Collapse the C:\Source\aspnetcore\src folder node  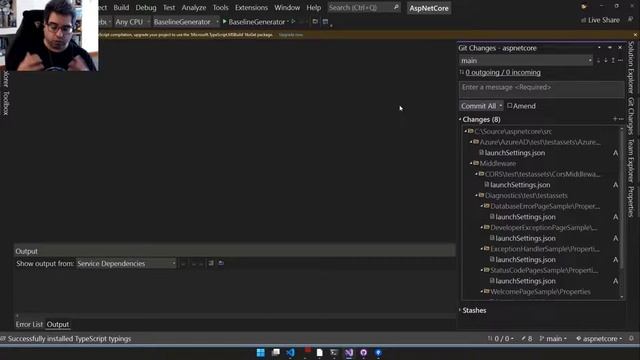click(466, 131)
